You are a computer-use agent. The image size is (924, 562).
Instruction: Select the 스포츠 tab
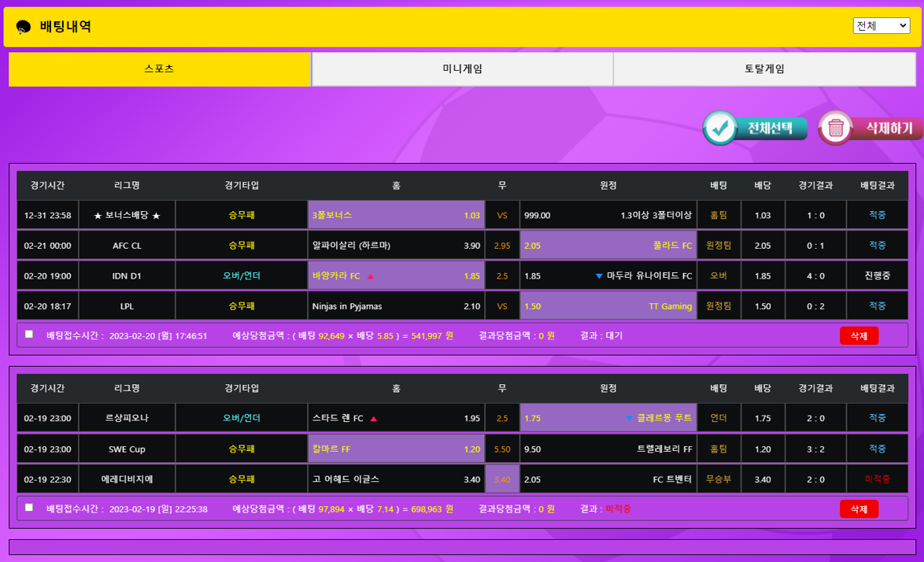click(160, 69)
